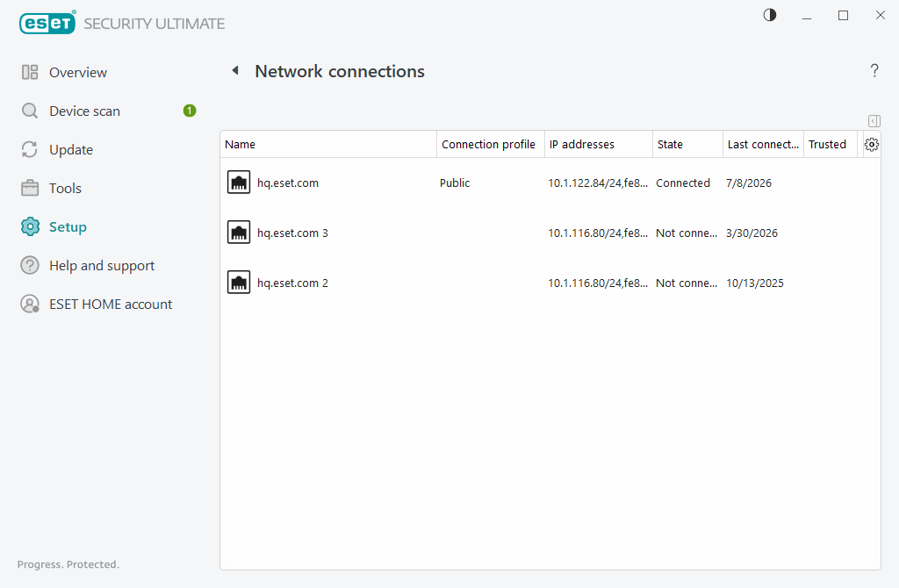Click Not conne... state for hq.eset.com 3
The height and width of the screenshot is (588, 899).
tap(687, 233)
